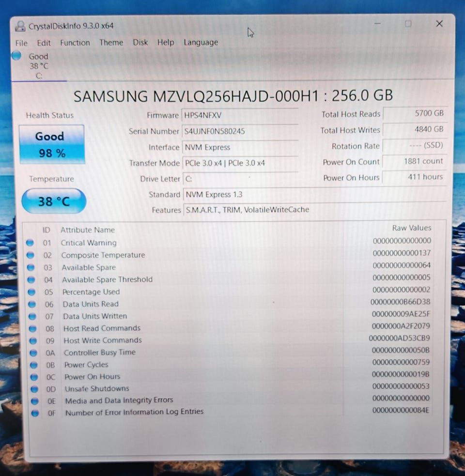Click the status dot of Data Units Read row
The height and width of the screenshot is (476, 465).
[32, 304]
